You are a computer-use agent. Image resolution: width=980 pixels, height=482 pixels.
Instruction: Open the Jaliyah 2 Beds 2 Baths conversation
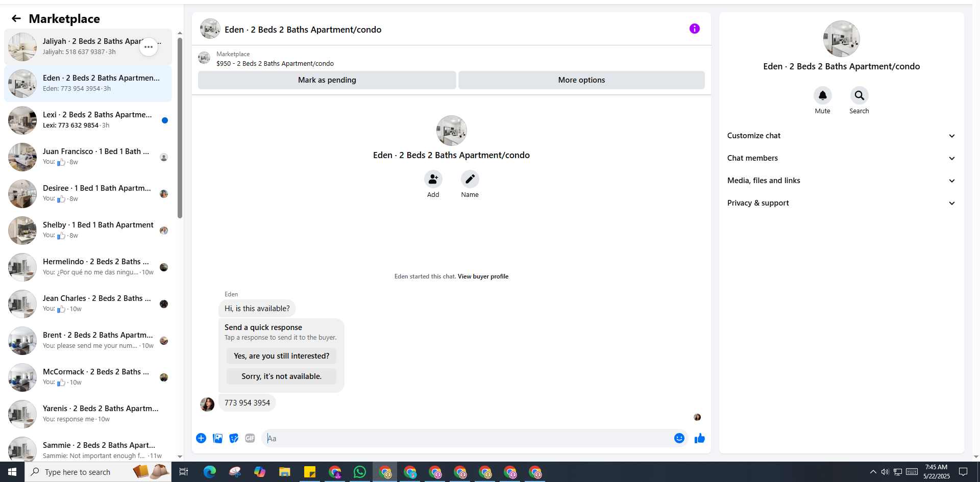point(88,47)
